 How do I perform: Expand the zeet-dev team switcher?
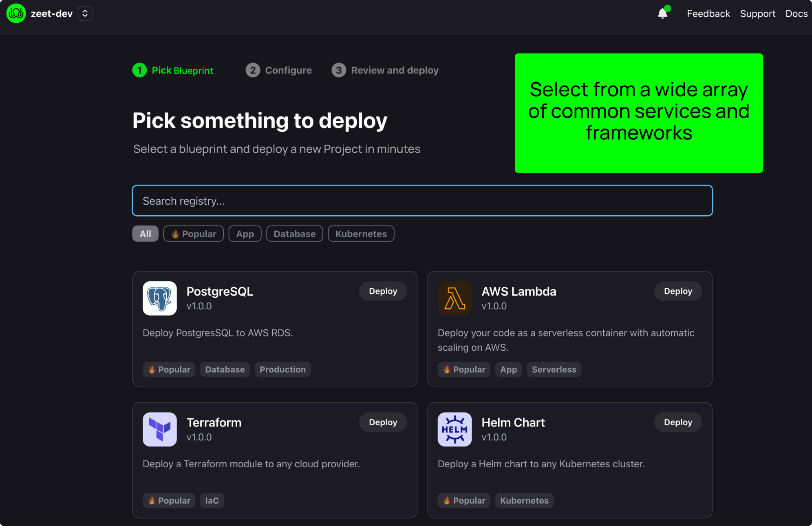click(85, 13)
